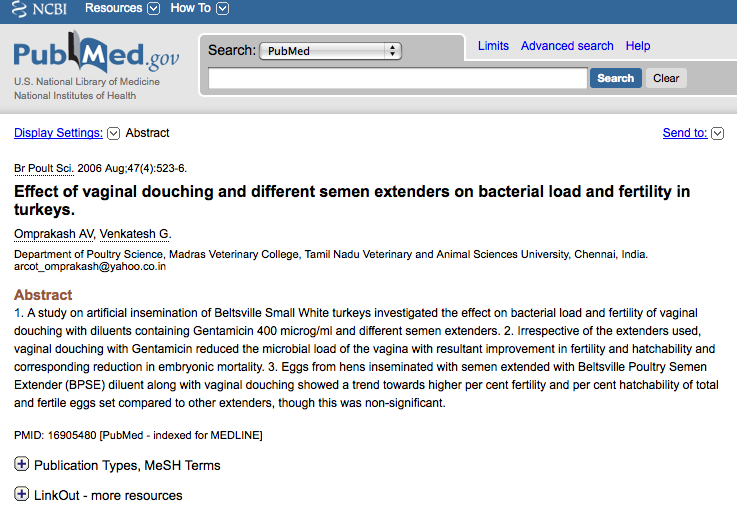Open the Send to chevron icon
This screenshot has height=517, width=737.
tap(717, 133)
